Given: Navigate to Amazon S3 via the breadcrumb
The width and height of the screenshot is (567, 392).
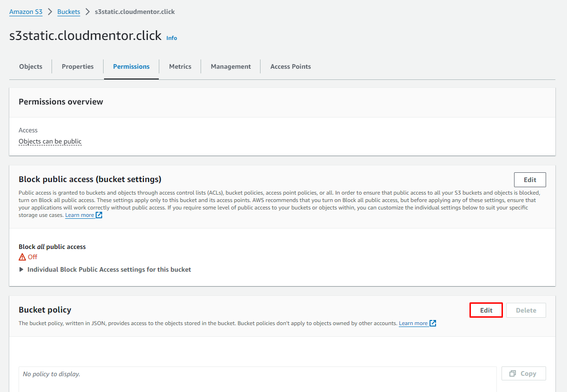Looking at the screenshot, I should [26, 12].
